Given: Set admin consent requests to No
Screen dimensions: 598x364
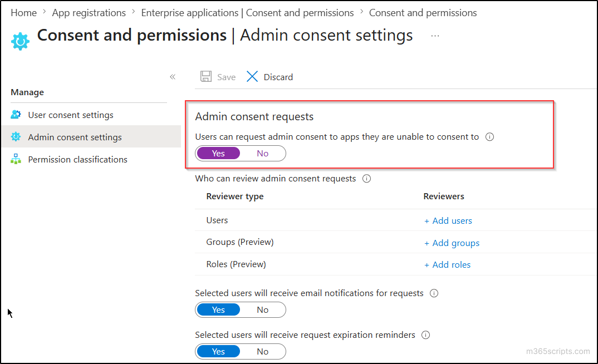Looking at the screenshot, I should tap(263, 153).
